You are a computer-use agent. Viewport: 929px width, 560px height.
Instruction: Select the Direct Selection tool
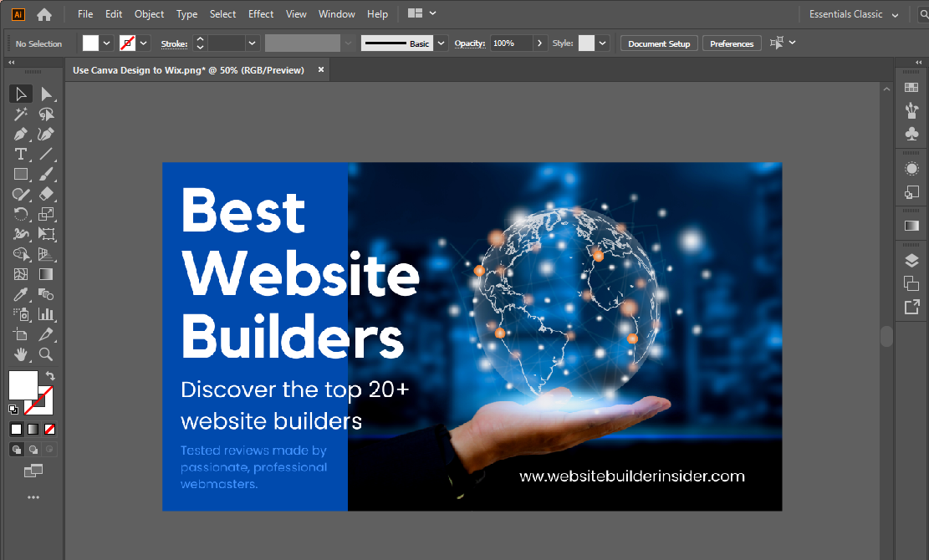tap(47, 94)
